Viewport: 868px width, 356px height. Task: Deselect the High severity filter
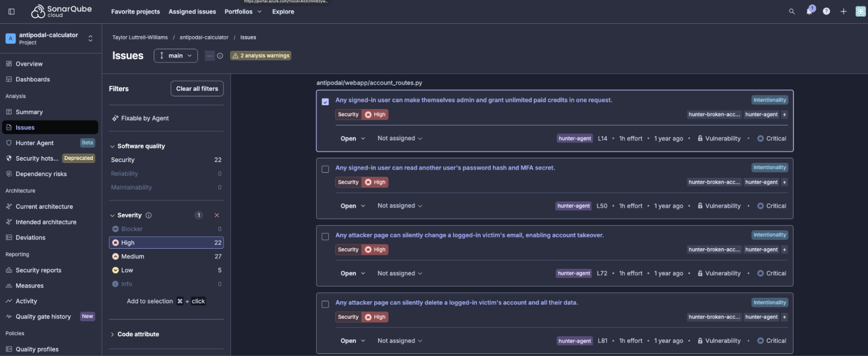click(x=166, y=243)
